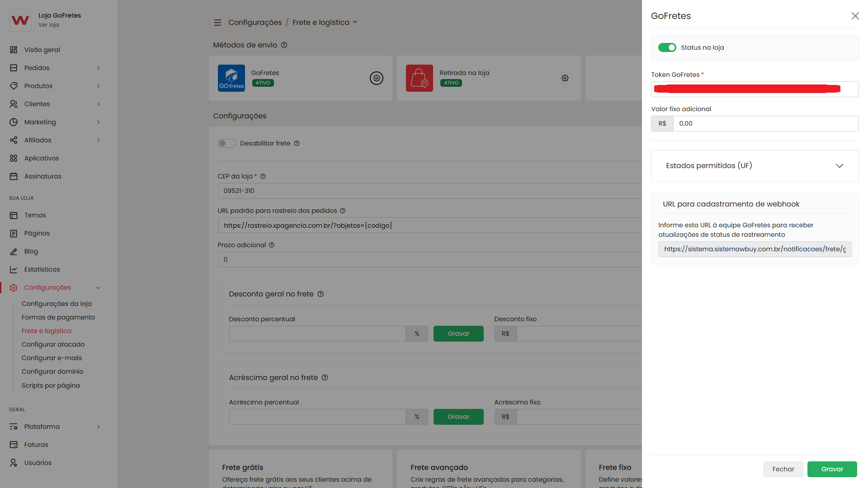The height and width of the screenshot is (488, 868).
Task: Click the GoFretes logo thumbnail
Action: click(231, 78)
